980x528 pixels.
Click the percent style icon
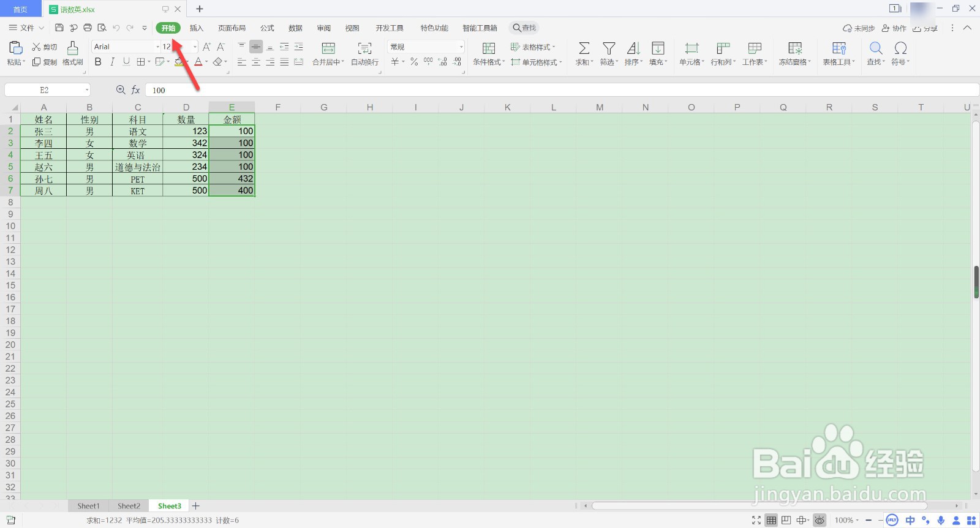click(414, 62)
